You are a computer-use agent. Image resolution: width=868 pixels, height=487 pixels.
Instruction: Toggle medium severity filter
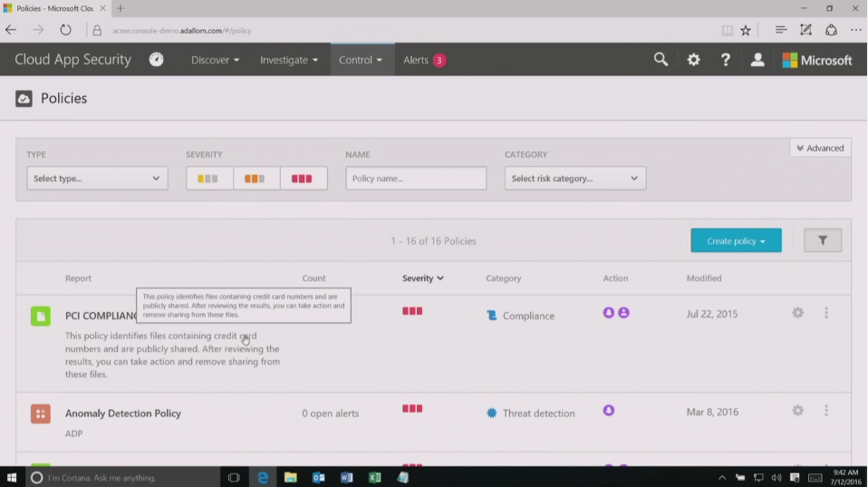[x=256, y=179]
